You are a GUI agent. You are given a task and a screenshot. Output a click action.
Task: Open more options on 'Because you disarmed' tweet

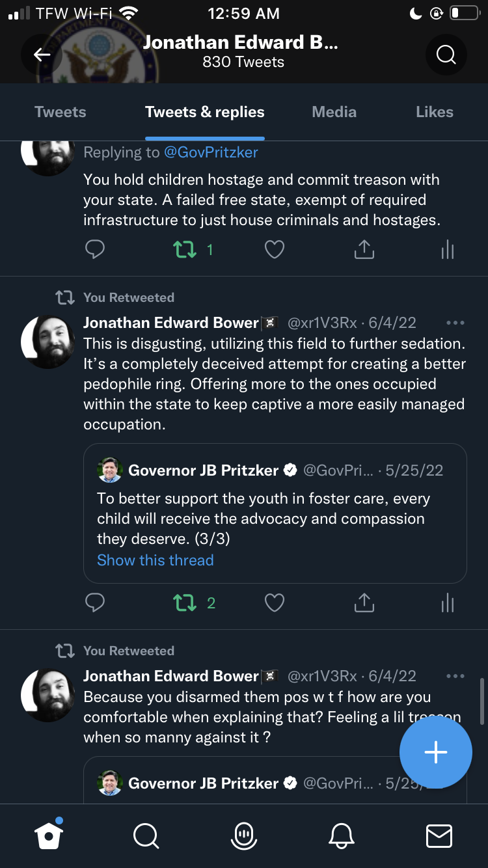455,676
